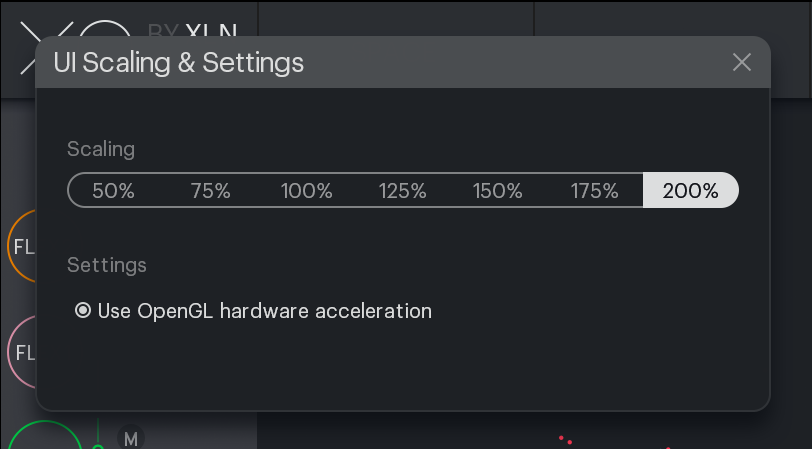Select the pink FL drum slot circle
Viewport: 812px width, 449px height.
21,352
